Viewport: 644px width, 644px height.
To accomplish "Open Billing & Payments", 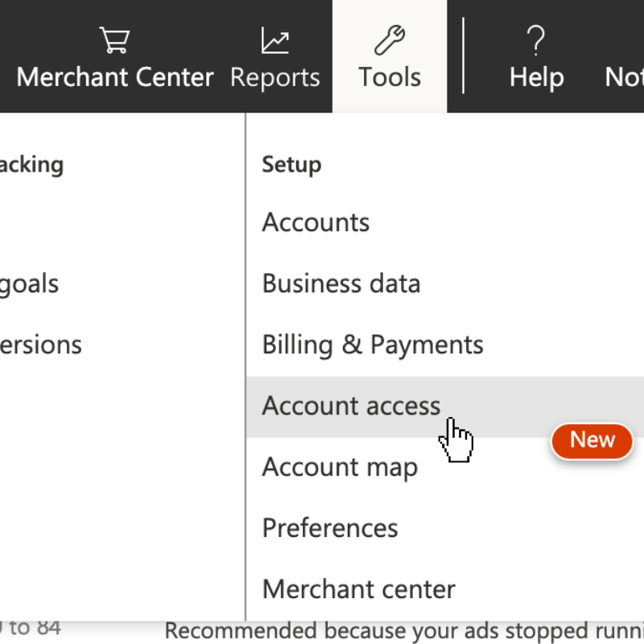I will tap(373, 345).
